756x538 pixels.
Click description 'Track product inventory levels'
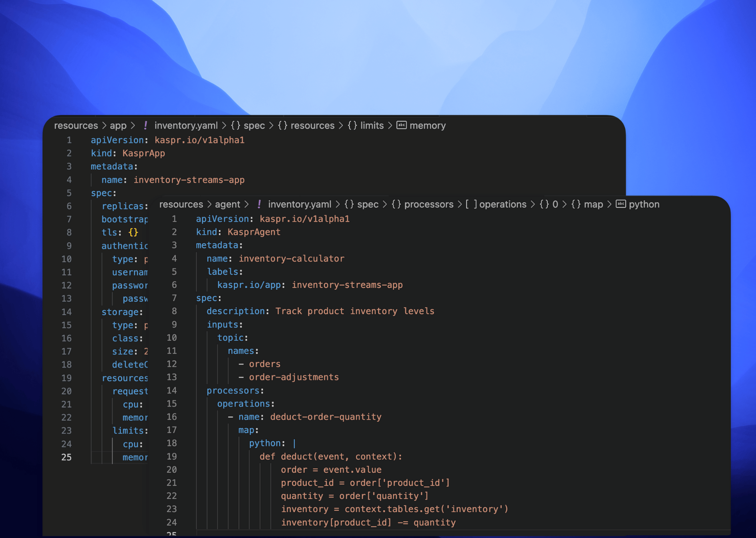coord(355,311)
